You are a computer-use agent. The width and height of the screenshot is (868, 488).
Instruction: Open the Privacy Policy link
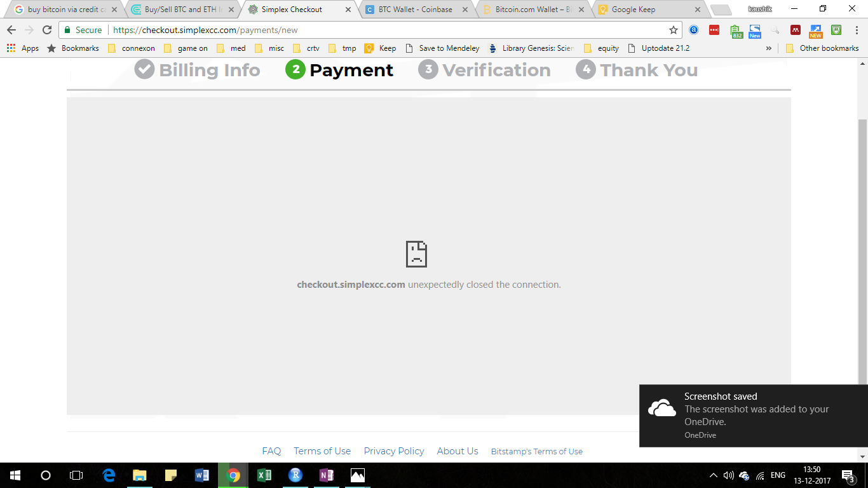coord(394,451)
